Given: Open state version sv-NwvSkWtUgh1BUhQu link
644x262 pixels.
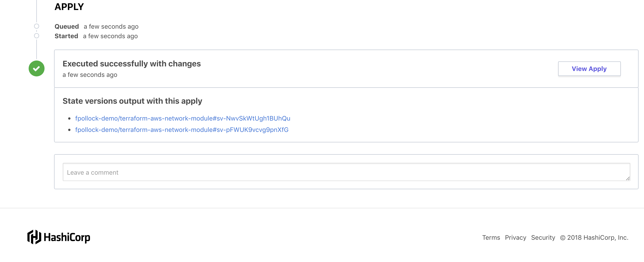Looking at the screenshot, I should (x=182, y=118).
